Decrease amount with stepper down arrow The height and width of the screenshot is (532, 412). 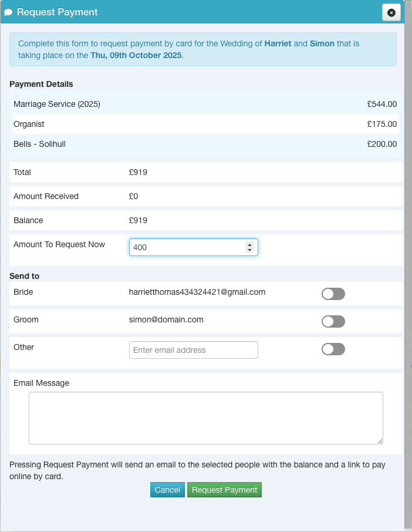pos(250,250)
